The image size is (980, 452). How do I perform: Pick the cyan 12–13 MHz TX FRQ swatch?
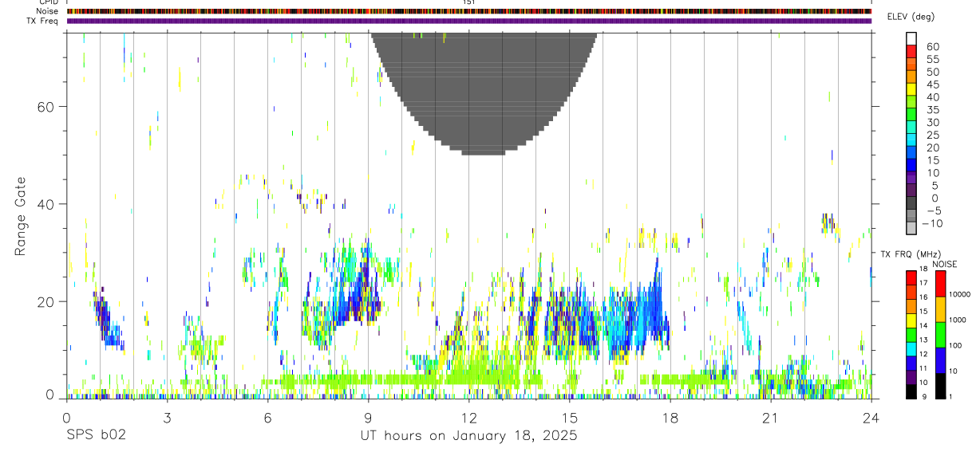point(911,349)
